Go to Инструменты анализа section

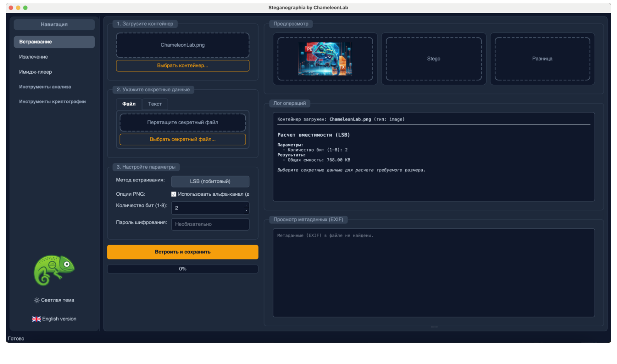pos(45,87)
